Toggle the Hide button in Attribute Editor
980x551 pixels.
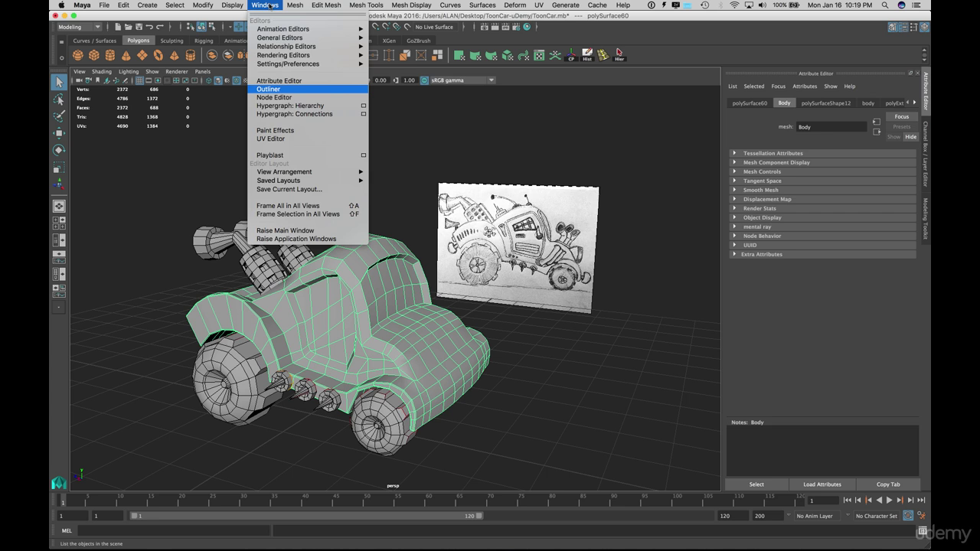(x=910, y=137)
